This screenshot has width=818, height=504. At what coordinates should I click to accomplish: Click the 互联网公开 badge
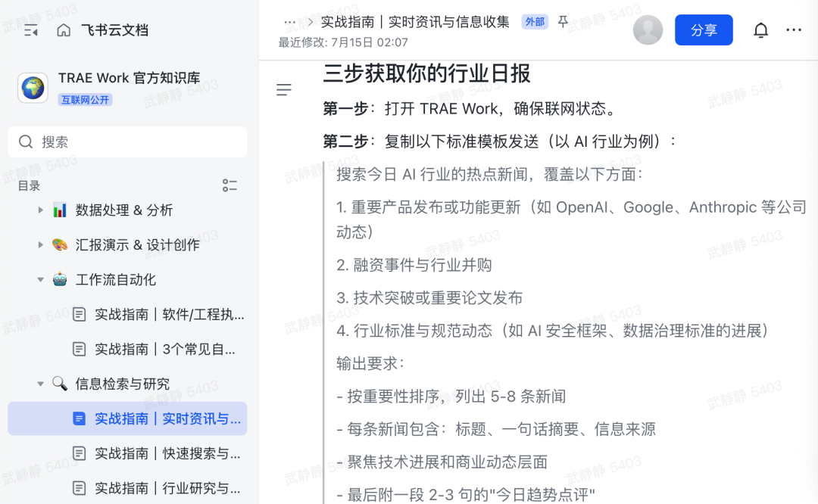tap(85, 100)
